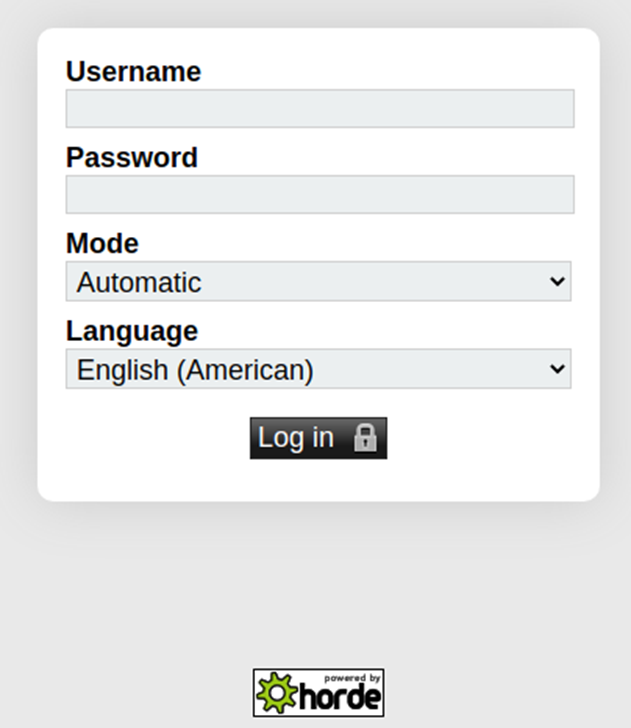Click the Mode label text
Viewport: 631px width, 728px height.
point(102,243)
